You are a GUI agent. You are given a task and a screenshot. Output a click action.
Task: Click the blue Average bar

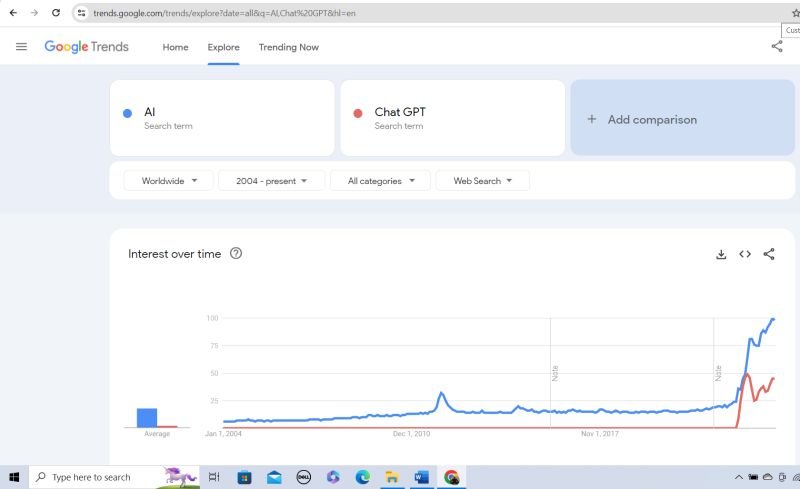(147, 418)
